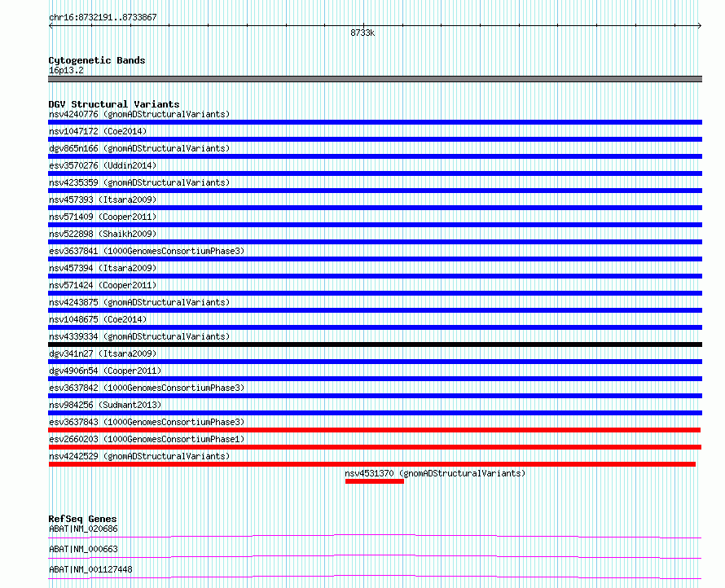
Task: Click the gray 16p13.2 cytogenetic band bar
Action: [375, 79]
